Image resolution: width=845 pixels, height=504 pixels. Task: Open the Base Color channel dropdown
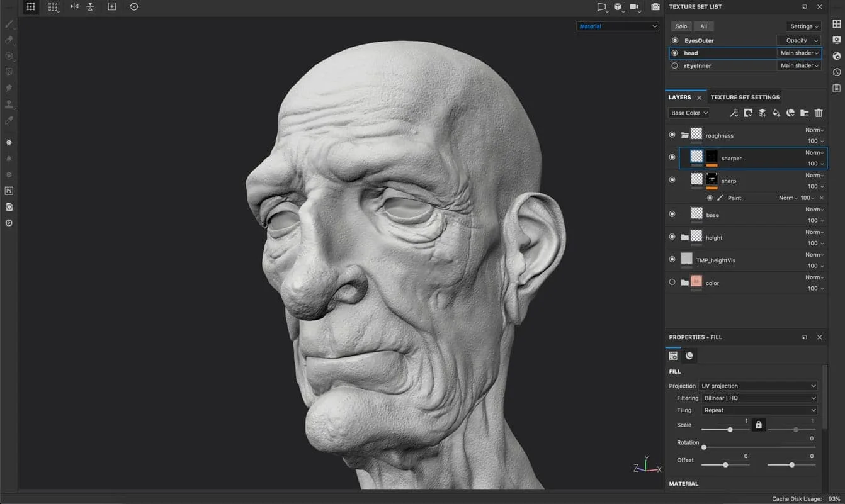(x=689, y=113)
